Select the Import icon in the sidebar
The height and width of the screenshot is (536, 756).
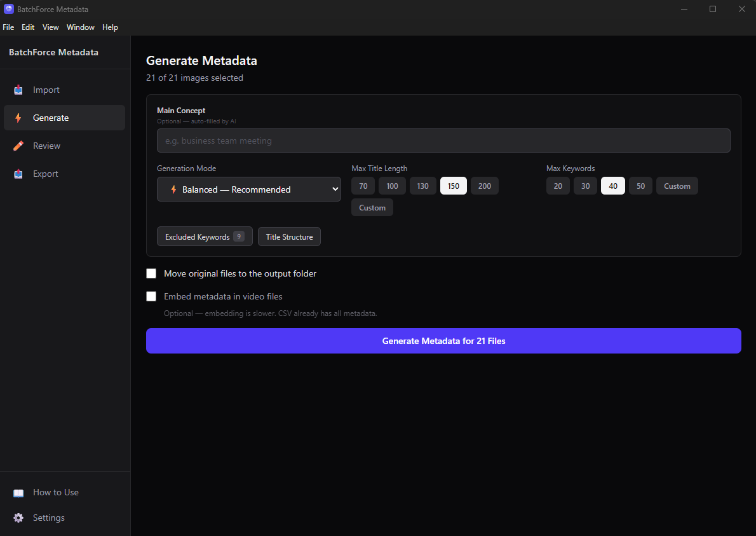click(20, 90)
